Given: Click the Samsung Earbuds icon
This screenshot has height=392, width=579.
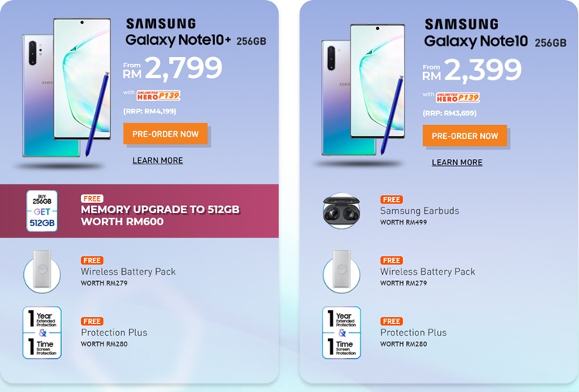Looking at the screenshot, I should [x=341, y=211].
